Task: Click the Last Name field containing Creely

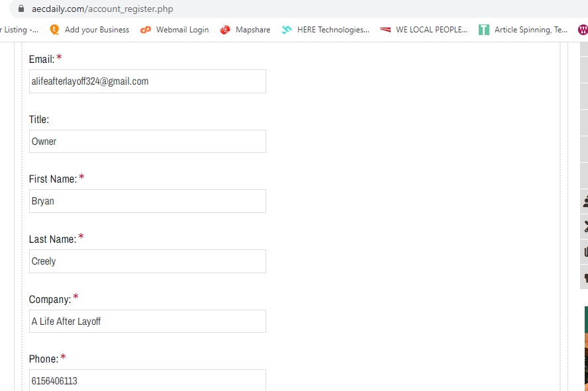Action: (147, 261)
